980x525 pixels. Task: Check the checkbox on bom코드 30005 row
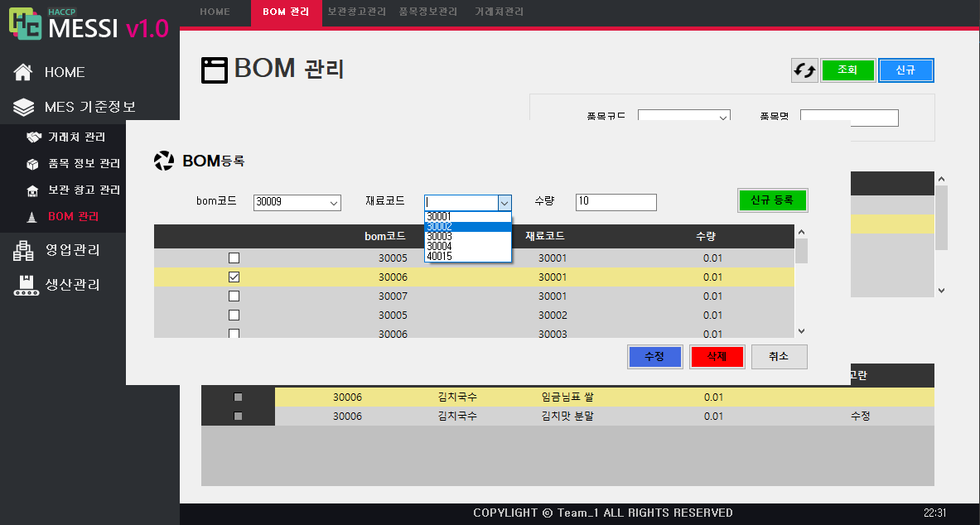click(234, 258)
